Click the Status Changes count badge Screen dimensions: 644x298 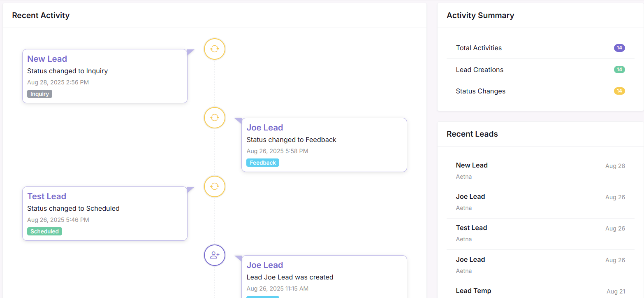point(619,91)
